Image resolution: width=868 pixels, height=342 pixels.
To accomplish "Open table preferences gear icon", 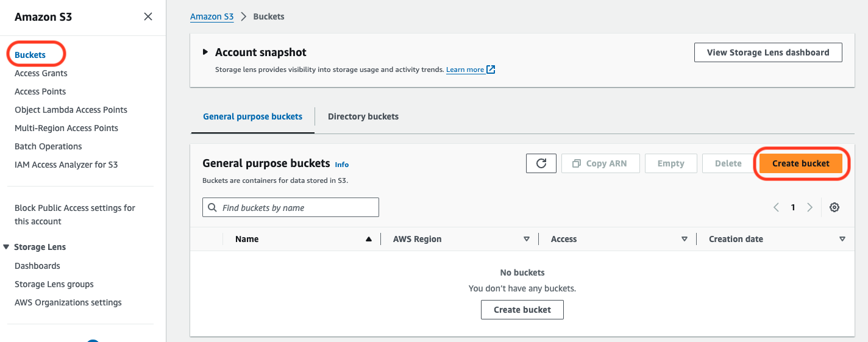I will click(x=834, y=207).
